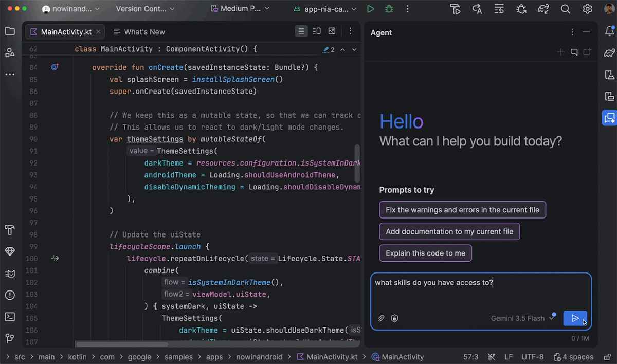Click the shield lock icon in prompt box
The image size is (617, 364).
[x=394, y=318]
